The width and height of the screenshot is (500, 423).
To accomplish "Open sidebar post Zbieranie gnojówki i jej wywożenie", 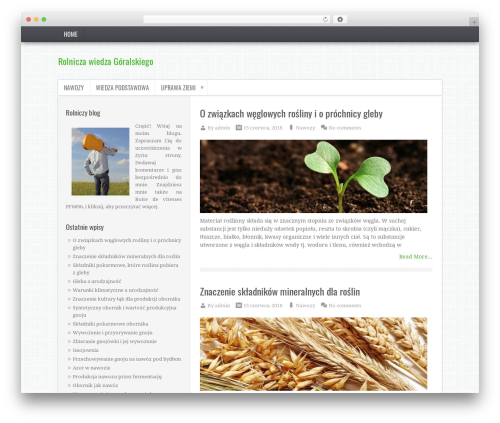I will pyautogui.click(x=114, y=341).
